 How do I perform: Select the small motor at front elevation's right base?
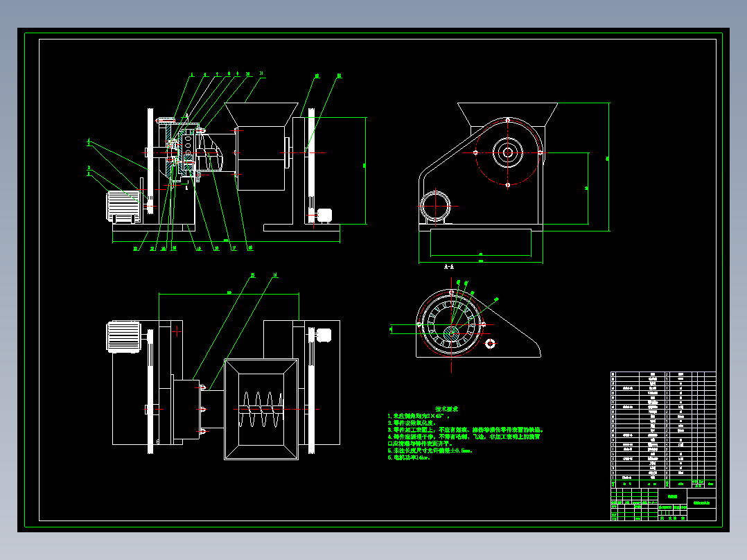point(324,216)
